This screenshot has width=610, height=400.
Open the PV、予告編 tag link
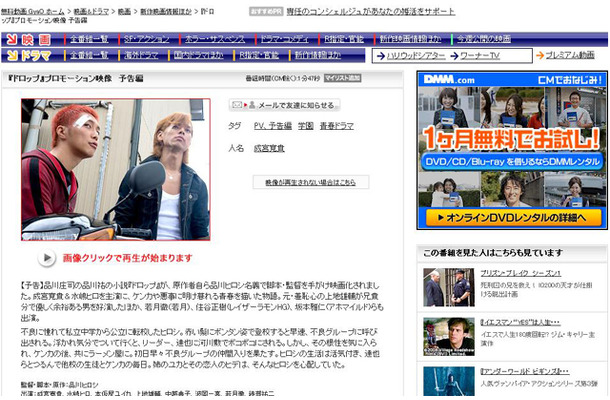click(x=273, y=126)
